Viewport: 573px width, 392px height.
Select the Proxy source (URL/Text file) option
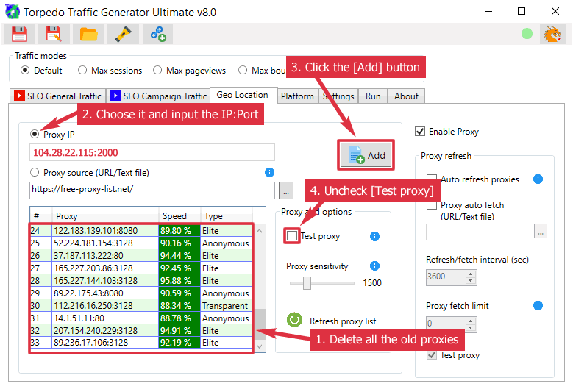[x=35, y=173]
